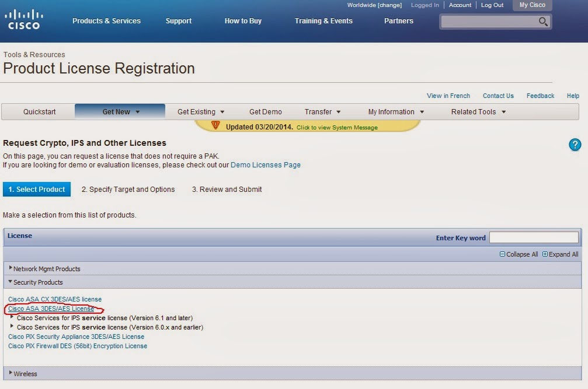
Task: Click the Collapse All text
Action: pos(522,254)
